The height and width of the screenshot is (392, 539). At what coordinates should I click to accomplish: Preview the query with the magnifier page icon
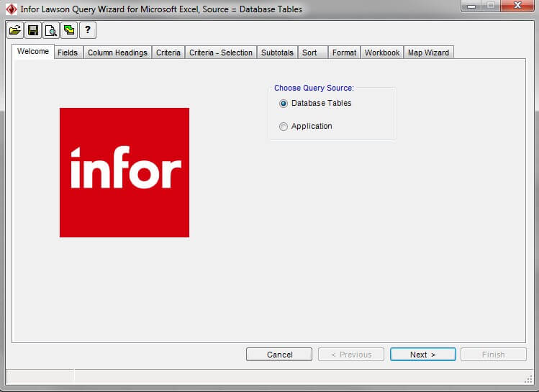coord(51,31)
